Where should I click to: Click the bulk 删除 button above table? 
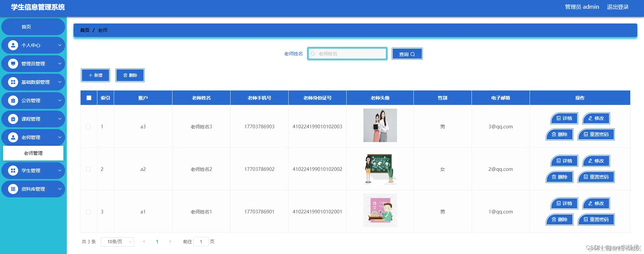[x=130, y=75]
